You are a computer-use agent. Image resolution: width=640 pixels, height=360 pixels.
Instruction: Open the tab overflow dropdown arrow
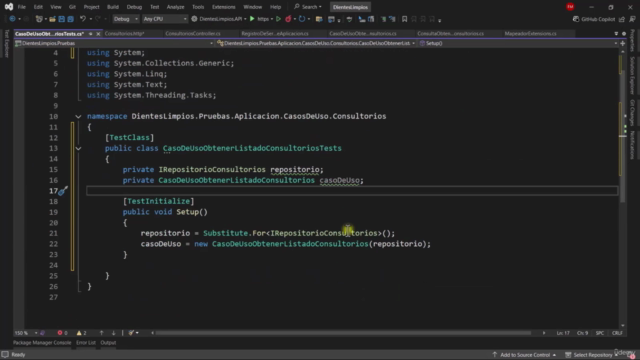(x=616, y=33)
